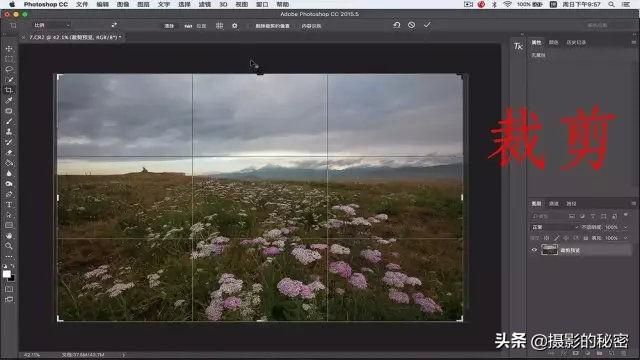Swap crop width and height
640x360 pixels.
(x=114, y=25)
